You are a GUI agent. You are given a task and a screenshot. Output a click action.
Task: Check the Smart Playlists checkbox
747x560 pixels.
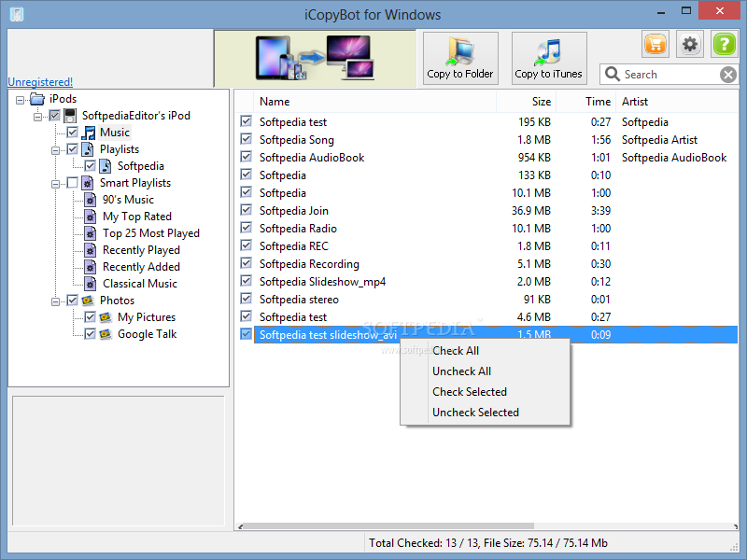[73, 183]
